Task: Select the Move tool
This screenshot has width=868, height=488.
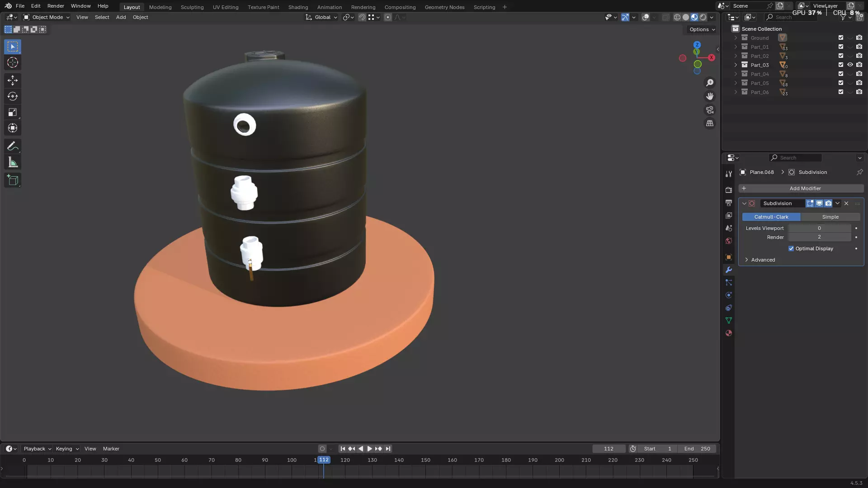Action: (x=13, y=80)
